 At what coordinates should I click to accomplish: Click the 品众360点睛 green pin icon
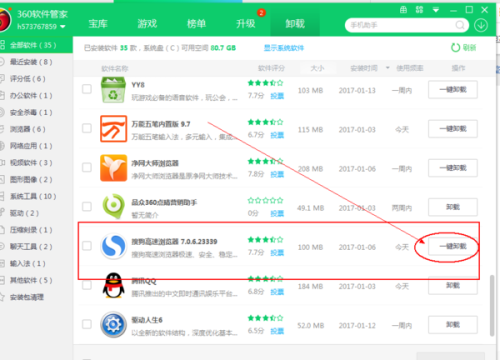click(x=113, y=206)
